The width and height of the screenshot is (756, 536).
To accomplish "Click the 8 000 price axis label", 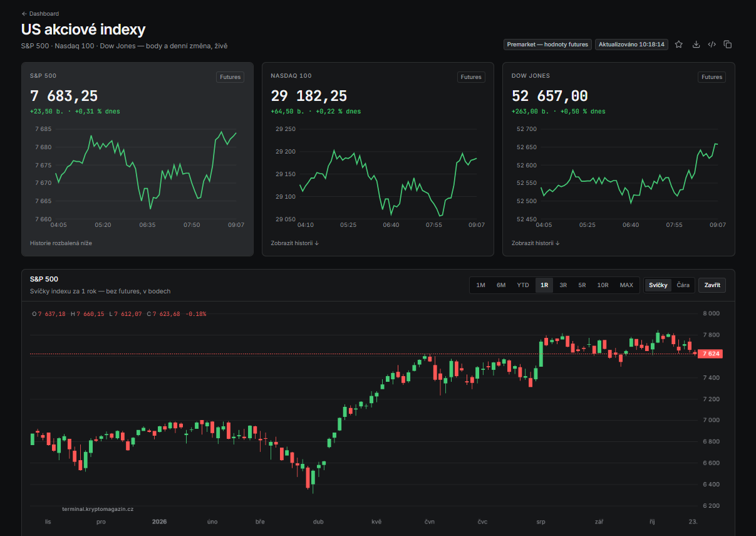I will (x=711, y=313).
